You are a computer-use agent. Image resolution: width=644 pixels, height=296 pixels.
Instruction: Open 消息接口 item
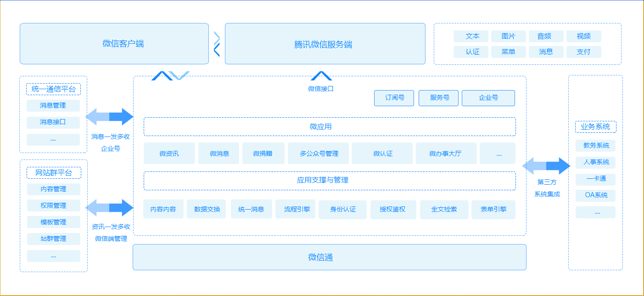[53, 122]
